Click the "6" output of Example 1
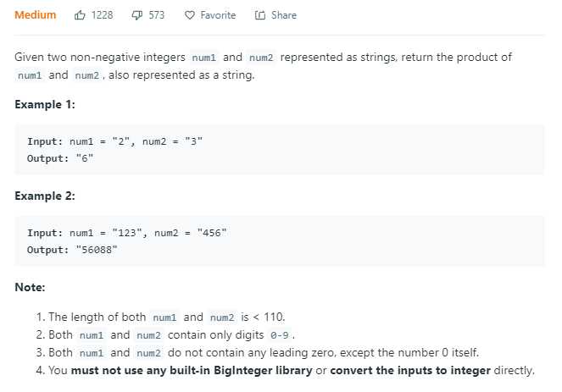This screenshot has width=562, height=392. coord(85,158)
